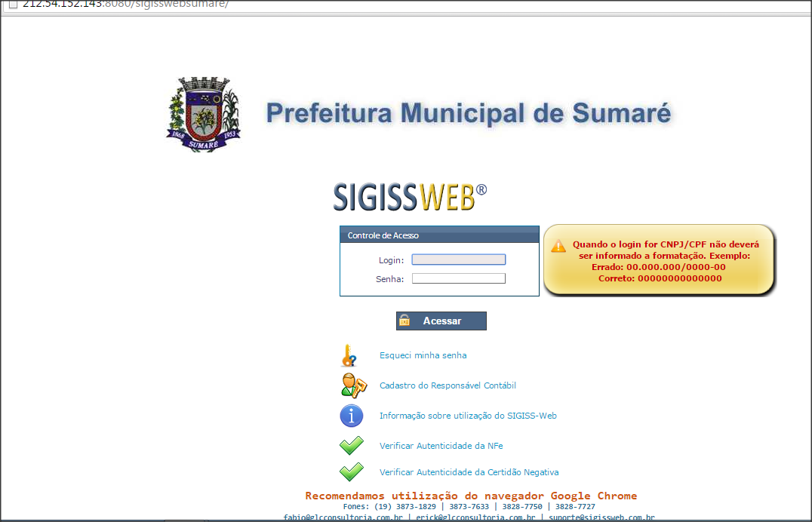Click the Acessar button

(441, 321)
